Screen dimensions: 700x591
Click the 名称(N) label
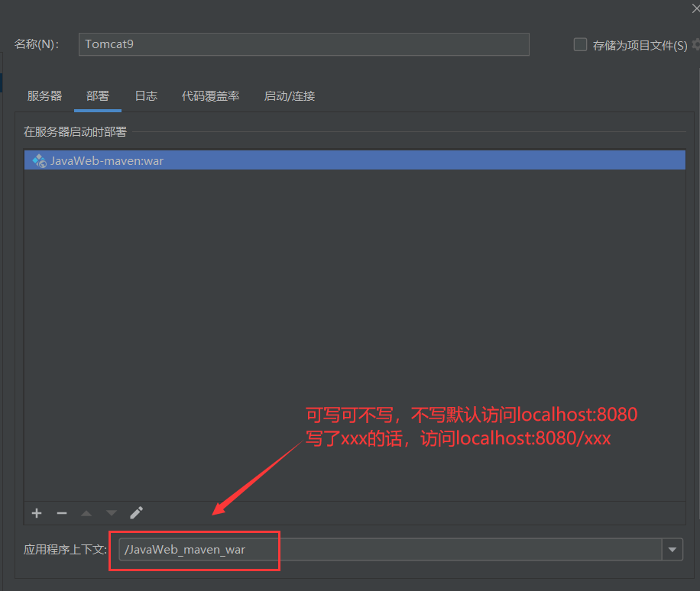(x=37, y=44)
